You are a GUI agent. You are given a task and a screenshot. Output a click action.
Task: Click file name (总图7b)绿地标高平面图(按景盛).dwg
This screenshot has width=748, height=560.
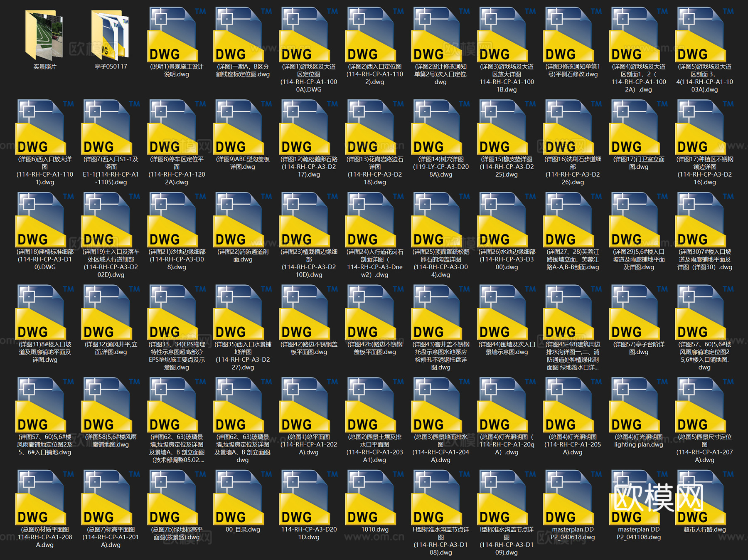pyautogui.click(x=177, y=533)
